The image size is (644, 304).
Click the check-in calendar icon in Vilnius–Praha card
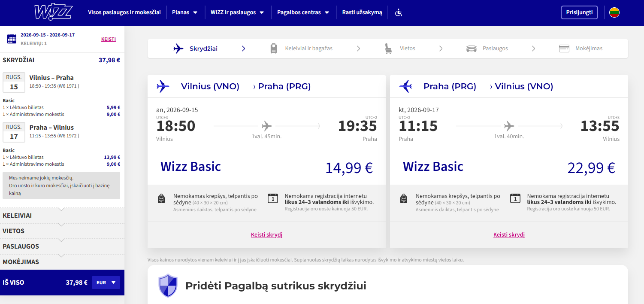(x=272, y=198)
